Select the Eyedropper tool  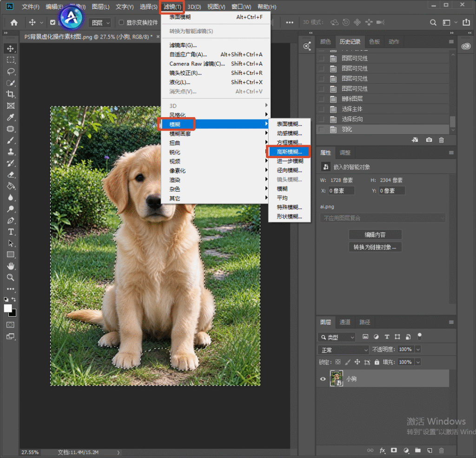click(x=11, y=117)
